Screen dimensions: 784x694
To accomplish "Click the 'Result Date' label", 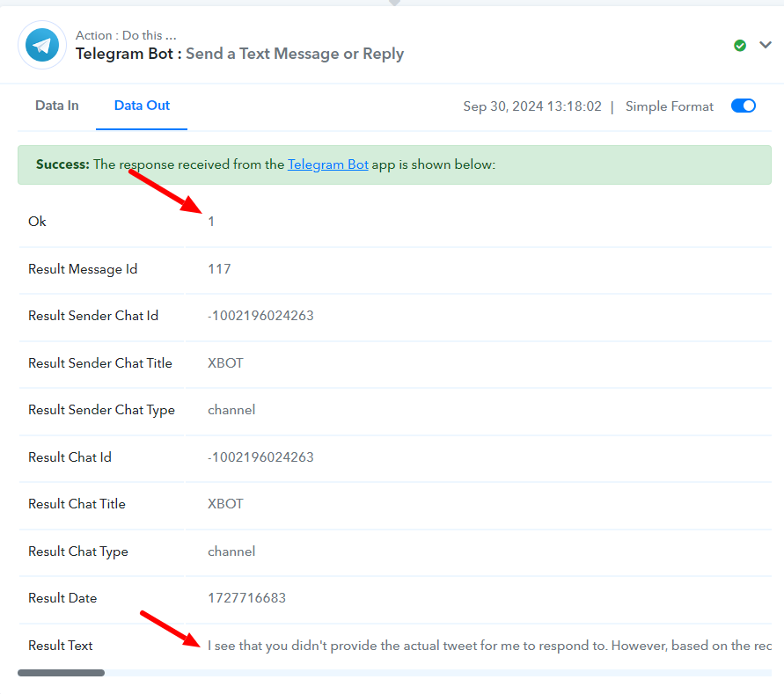I will 62,598.
